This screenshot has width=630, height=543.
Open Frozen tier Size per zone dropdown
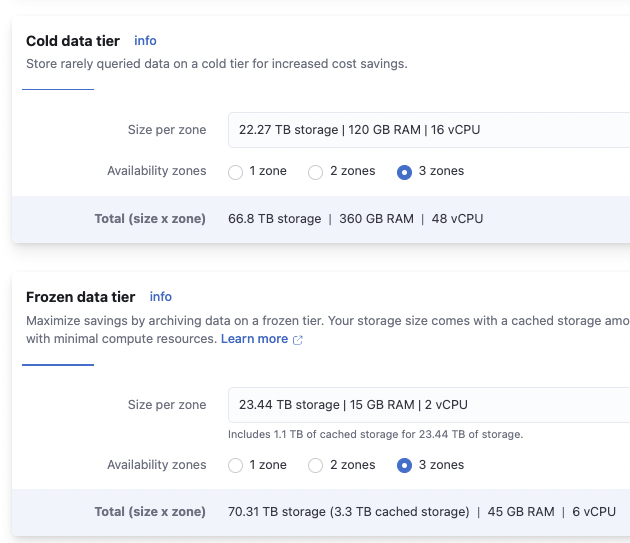[428, 405]
